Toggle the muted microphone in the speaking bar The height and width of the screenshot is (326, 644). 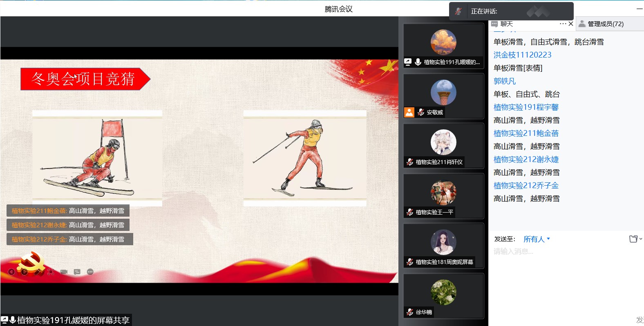point(458,11)
